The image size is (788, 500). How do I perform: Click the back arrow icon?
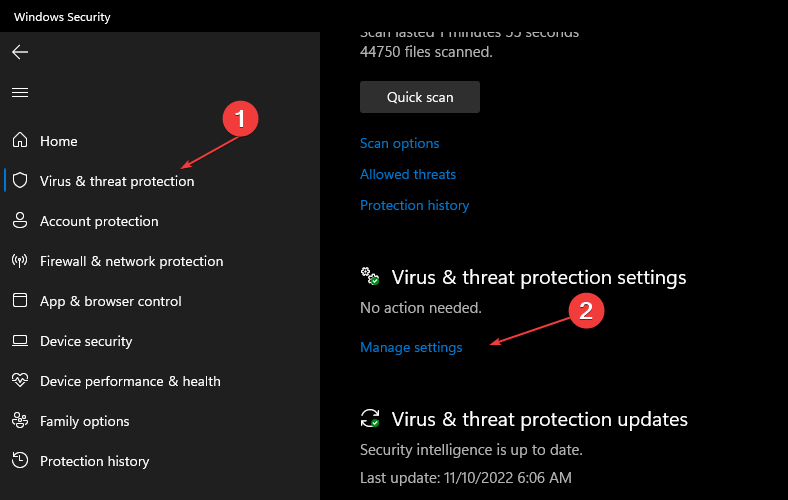pyautogui.click(x=20, y=52)
